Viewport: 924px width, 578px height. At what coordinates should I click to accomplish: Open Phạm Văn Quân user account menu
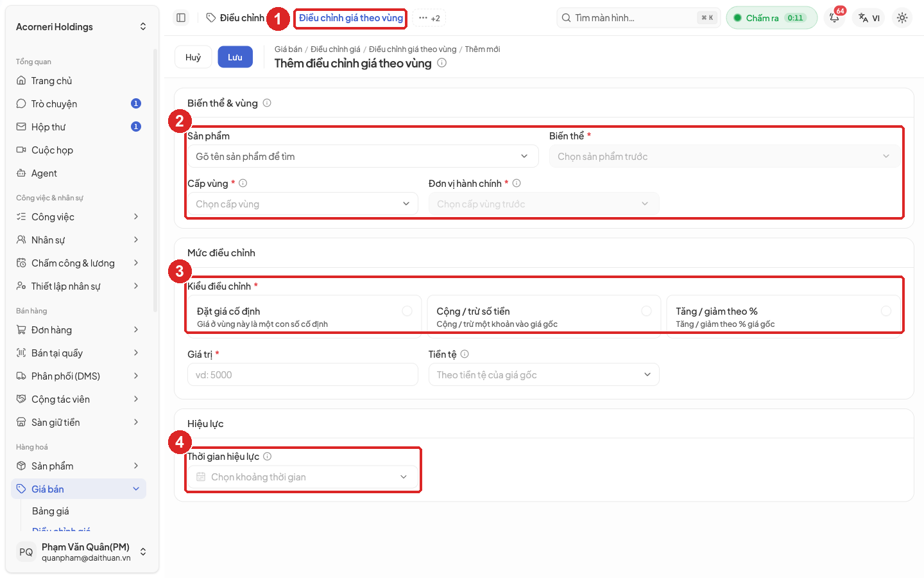(x=81, y=552)
